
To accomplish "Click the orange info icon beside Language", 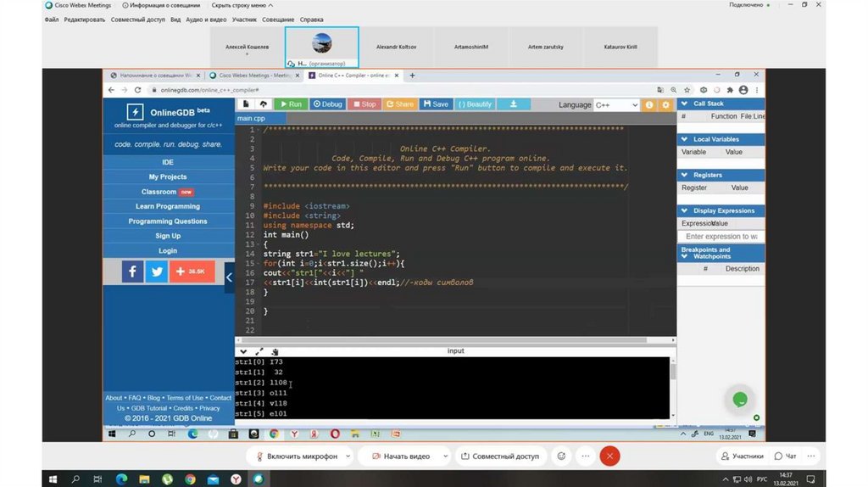I will click(x=649, y=105).
